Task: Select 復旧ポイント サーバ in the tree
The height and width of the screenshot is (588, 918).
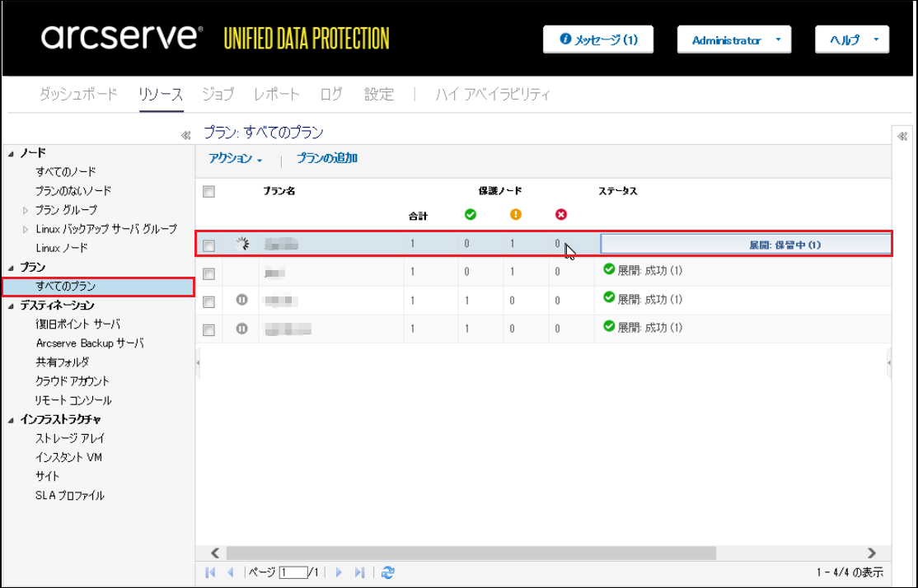Action: (x=77, y=324)
